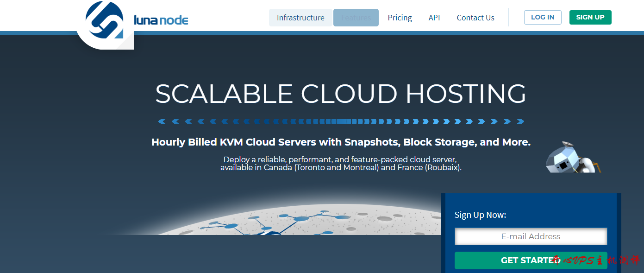Image resolution: width=644 pixels, height=273 pixels.
Task: Click the Hourly Billed KVM Cloud Servers subtitle
Action: [x=341, y=142]
